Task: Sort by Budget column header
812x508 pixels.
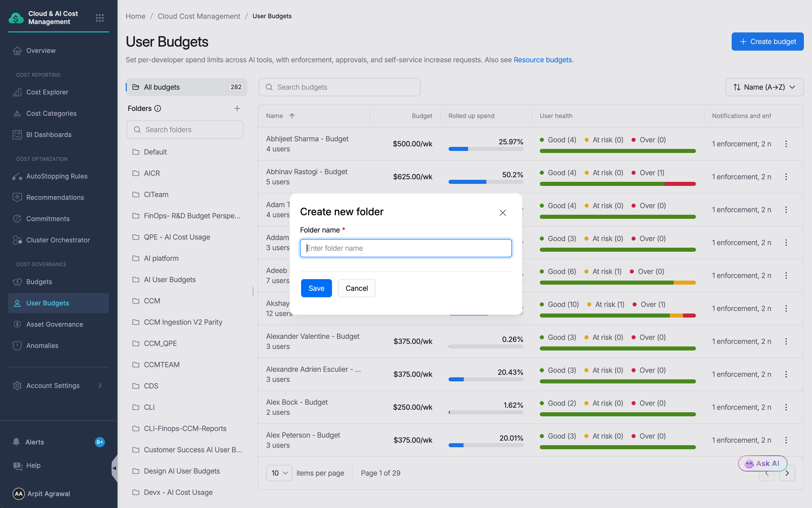Action: (x=422, y=116)
